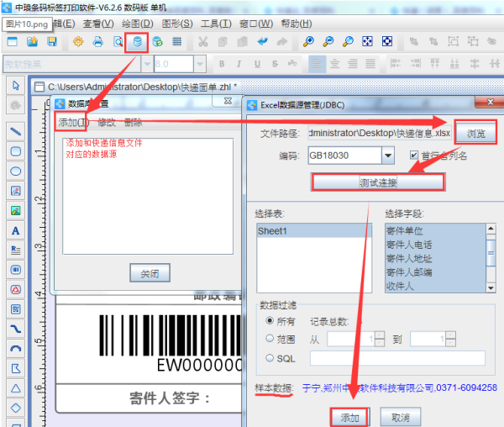This screenshot has height=427, width=504.
Task: Click the printer icon
Action: pyautogui.click(x=98, y=41)
